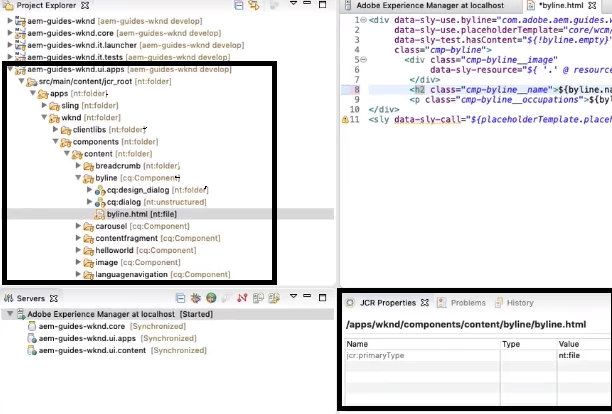
Task: Expand the carousel component arrow
Action: (x=78, y=226)
